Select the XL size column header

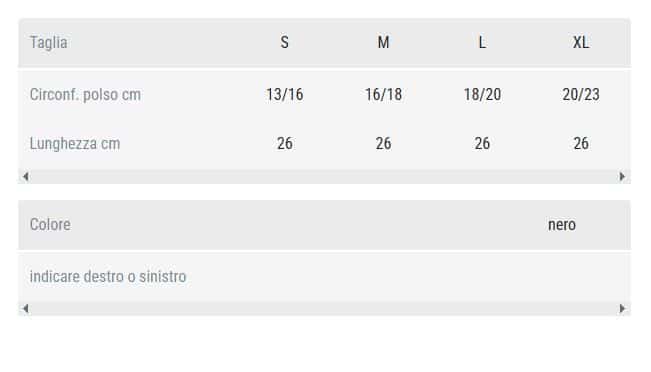pos(581,42)
